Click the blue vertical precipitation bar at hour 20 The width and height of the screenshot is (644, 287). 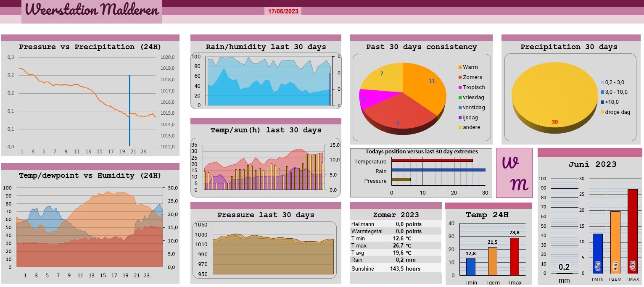click(x=129, y=111)
